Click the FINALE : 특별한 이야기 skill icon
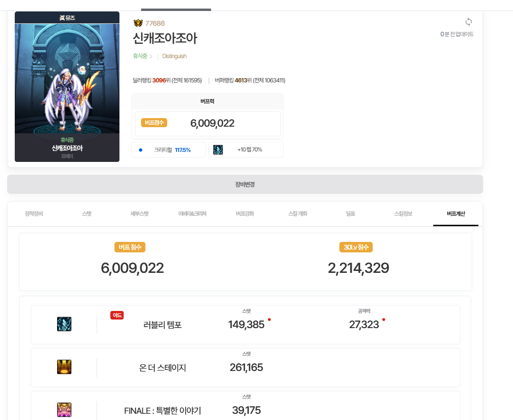The image size is (513, 420). point(64,410)
